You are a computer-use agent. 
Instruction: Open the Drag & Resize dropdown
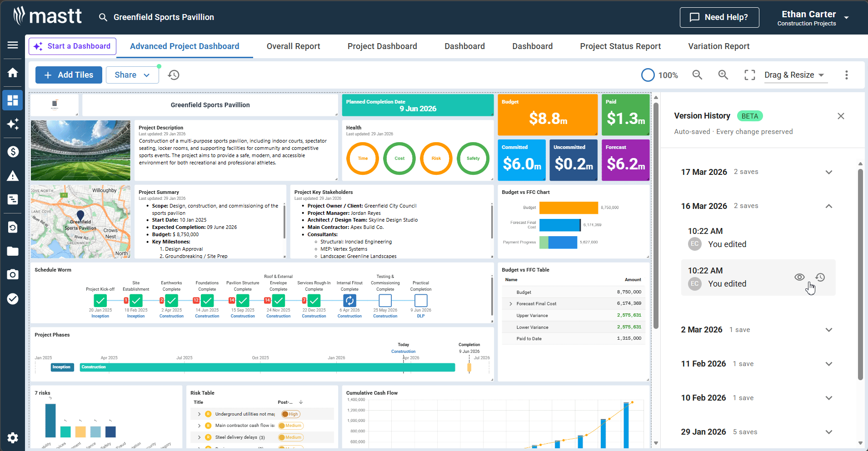tap(795, 75)
